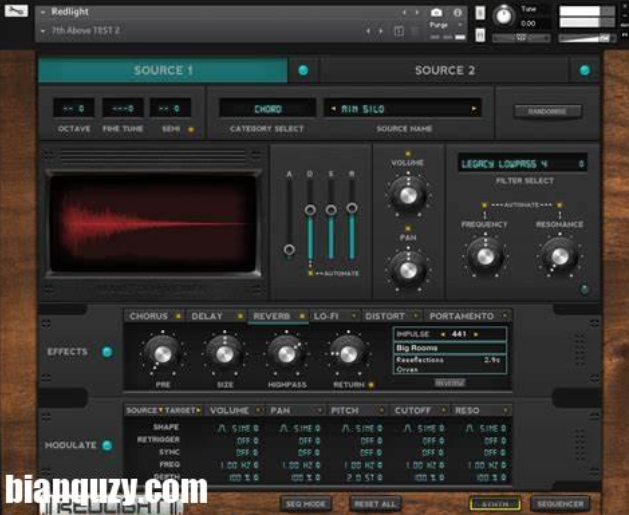Toggle Source 1 power button
This screenshot has width=629, height=515.
point(303,71)
